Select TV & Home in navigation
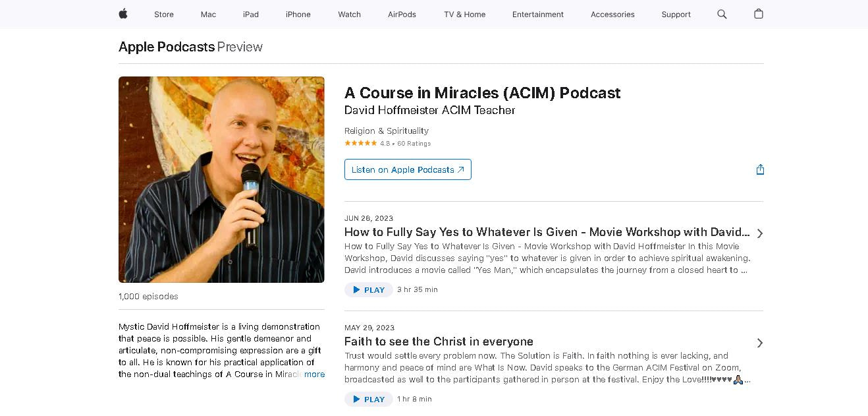The height and width of the screenshot is (416, 868). coord(464,14)
